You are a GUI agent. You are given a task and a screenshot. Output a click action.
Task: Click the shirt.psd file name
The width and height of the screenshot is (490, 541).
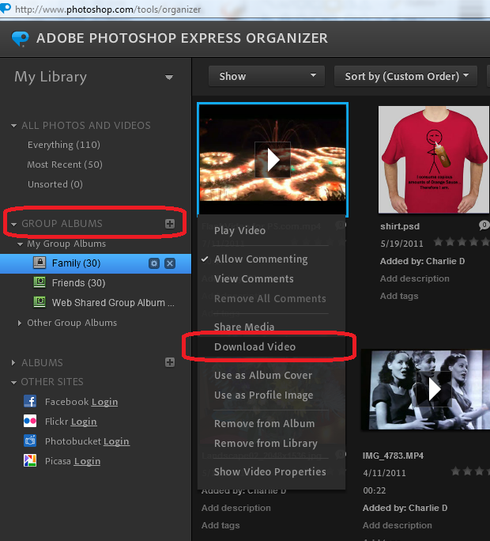pyautogui.click(x=400, y=226)
